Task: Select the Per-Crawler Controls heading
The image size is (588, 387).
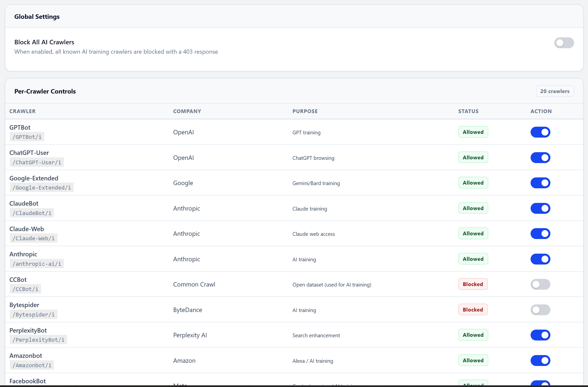Action: pos(45,91)
